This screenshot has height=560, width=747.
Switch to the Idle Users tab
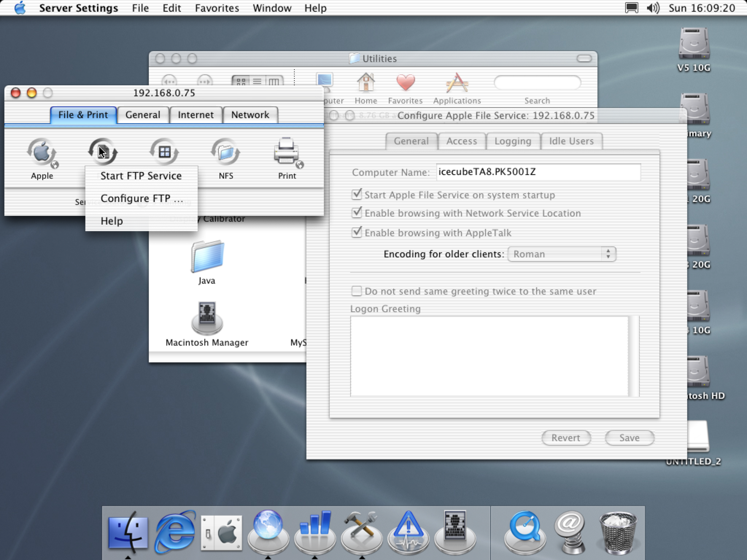pos(572,141)
